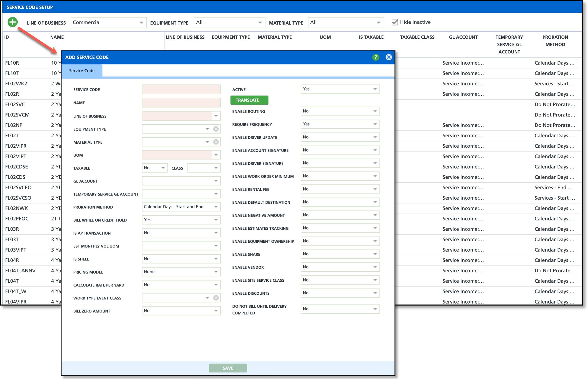
Task: Open the Enable Discounts dropdown
Action: coord(340,293)
